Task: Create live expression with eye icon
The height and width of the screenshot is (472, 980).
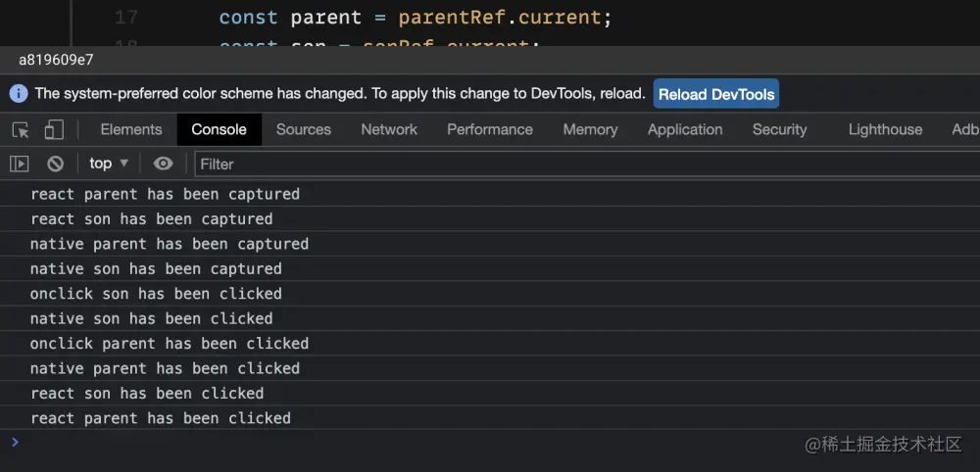Action: click(163, 164)
